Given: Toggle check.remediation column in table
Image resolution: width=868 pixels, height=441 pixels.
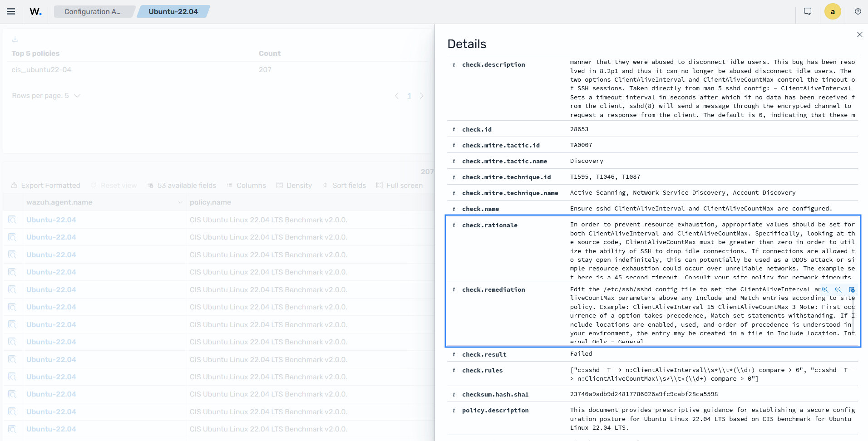Looking at the screenshot, I should pos(852,289).
